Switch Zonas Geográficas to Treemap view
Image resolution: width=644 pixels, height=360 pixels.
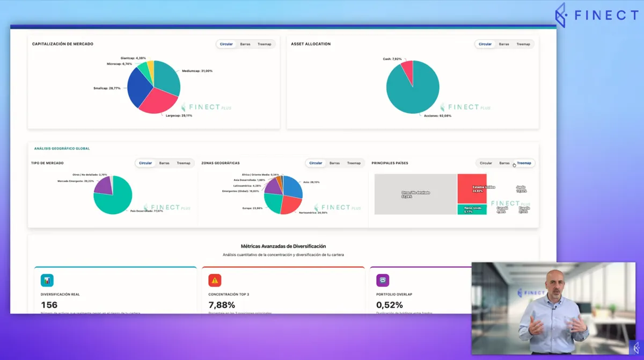point(354,163)
